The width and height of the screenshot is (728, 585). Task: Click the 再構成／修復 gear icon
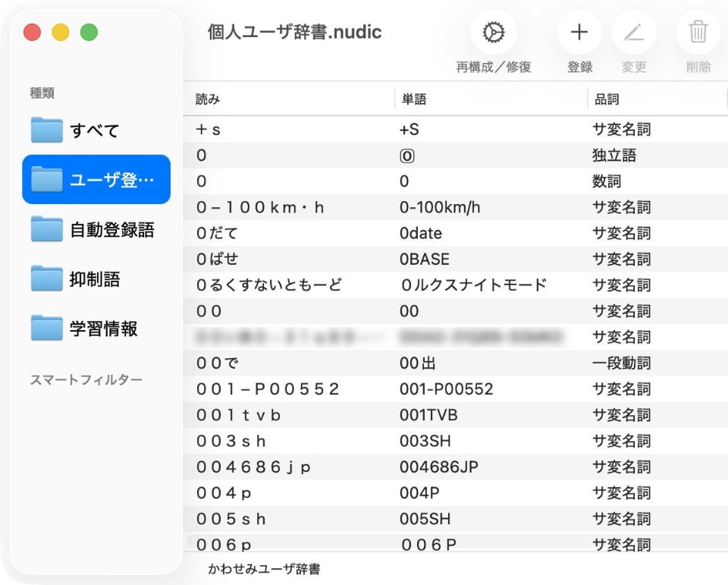(x=494, y=33)
